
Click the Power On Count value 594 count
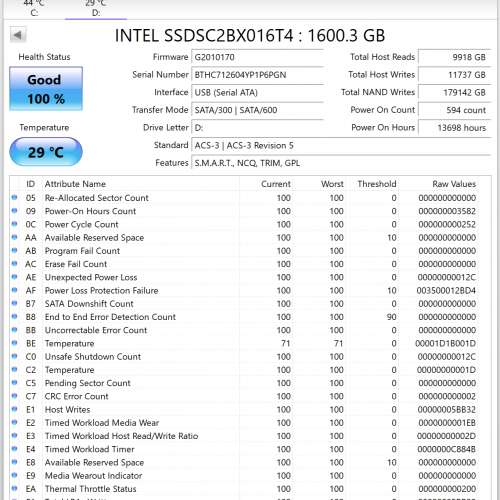pyautogui.click(x=455, y=110)
